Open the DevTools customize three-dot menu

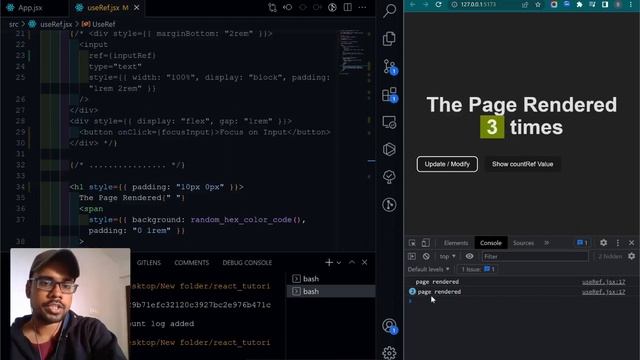click(618, 243)
